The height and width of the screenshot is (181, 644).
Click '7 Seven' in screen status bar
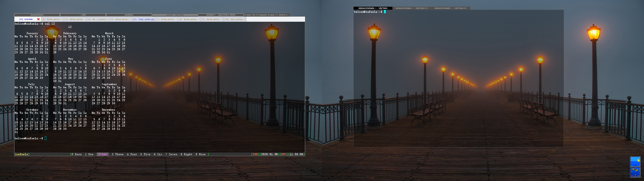pyautogui.click(x=171, y=154)
